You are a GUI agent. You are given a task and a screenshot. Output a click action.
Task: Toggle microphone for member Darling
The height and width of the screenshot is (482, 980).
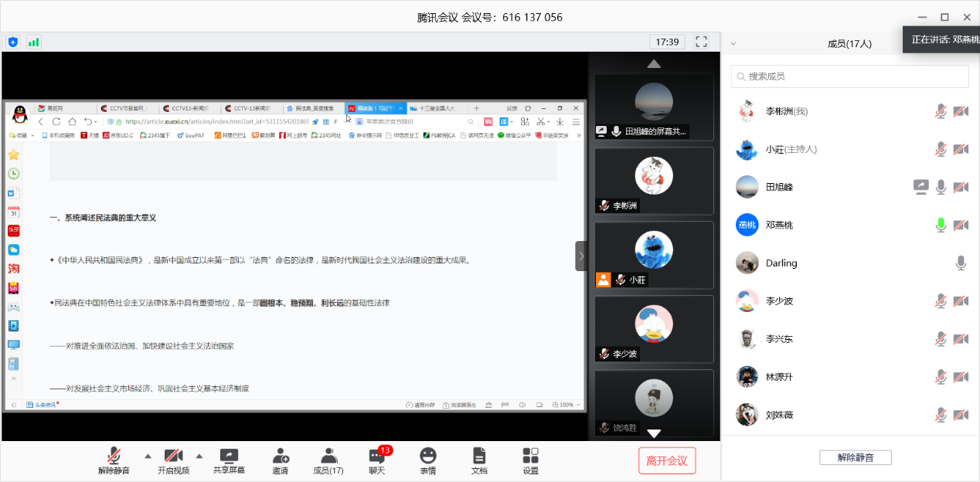coord(961,263)
